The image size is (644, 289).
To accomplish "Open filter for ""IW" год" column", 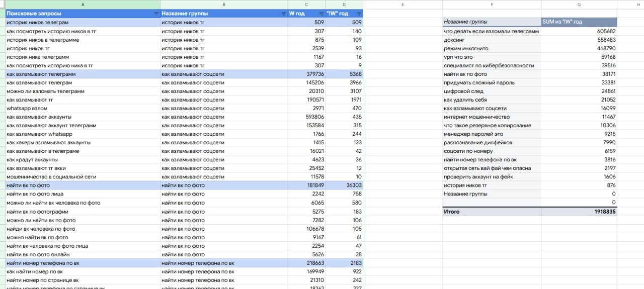I will point(359,14).
